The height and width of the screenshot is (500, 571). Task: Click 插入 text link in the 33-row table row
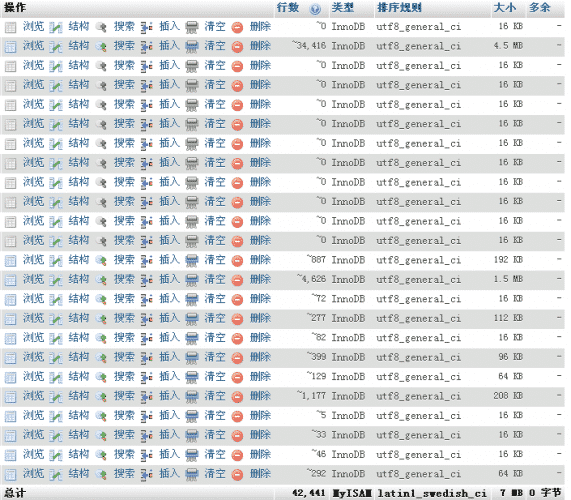pyautogui.click(x=170, y=435)
